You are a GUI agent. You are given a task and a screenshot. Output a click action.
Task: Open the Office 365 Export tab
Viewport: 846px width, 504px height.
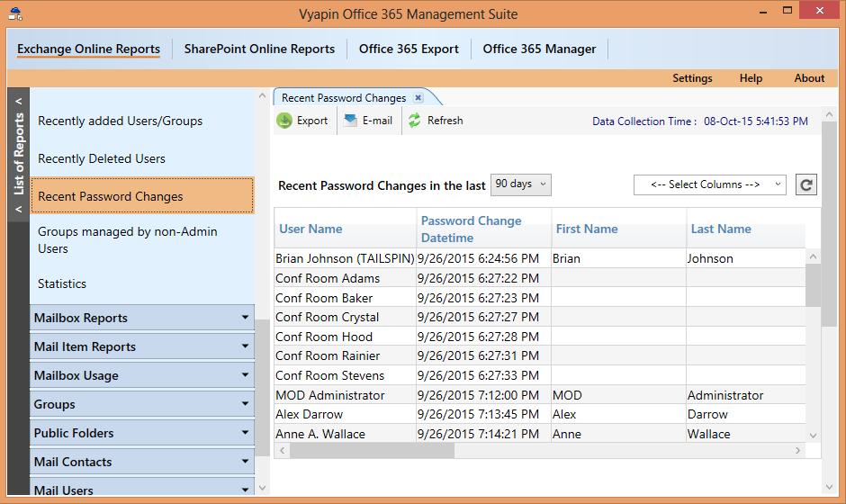(409, 49)
